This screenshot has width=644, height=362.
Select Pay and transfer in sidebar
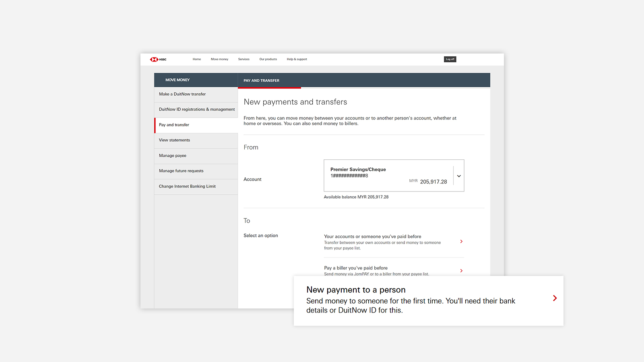pos(196,125)
